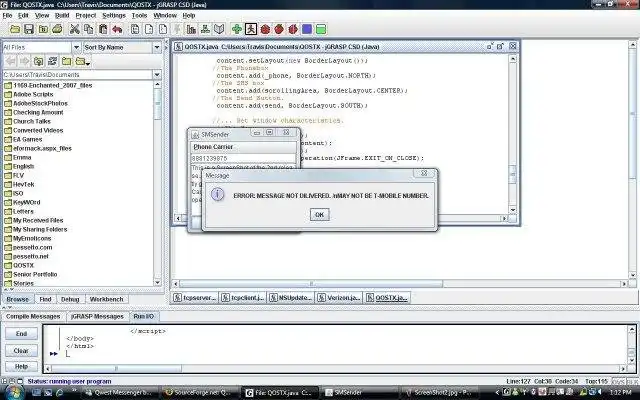Switch to Debug tab in left panel
Screen dimensions: 640x400
click(70, 299)
